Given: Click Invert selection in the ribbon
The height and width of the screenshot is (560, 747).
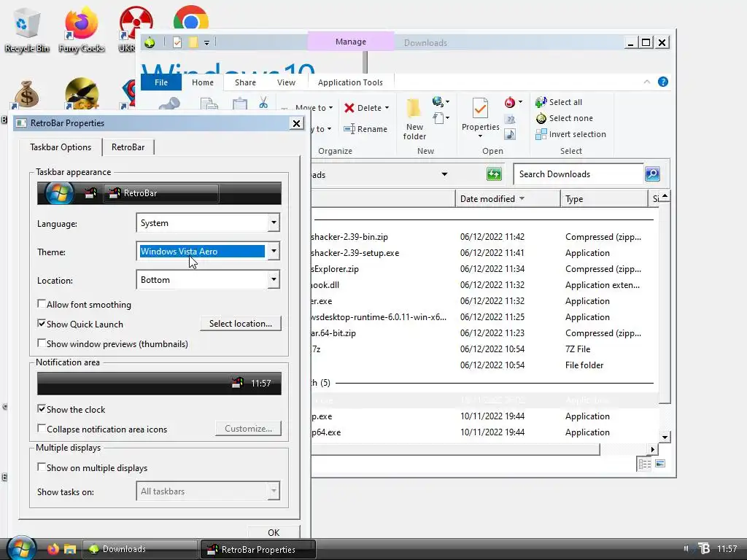Looking at the screenshot, I should tap(570, 134).
